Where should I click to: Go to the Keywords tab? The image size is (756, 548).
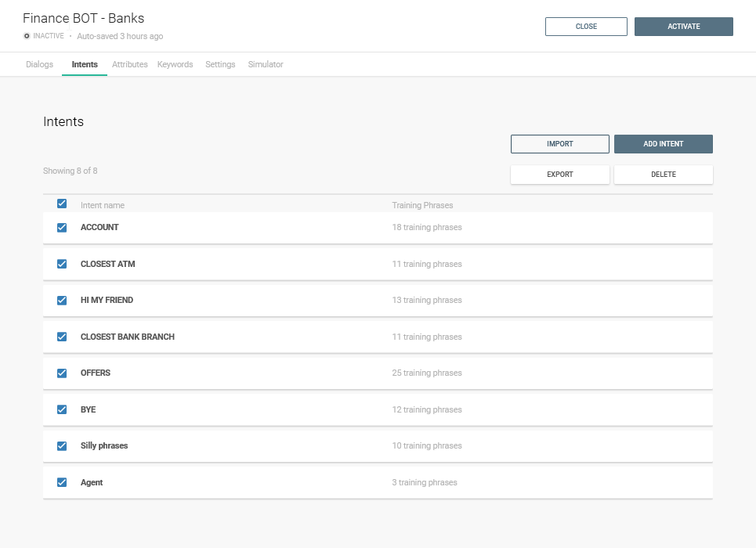click(x=175, y=64)
